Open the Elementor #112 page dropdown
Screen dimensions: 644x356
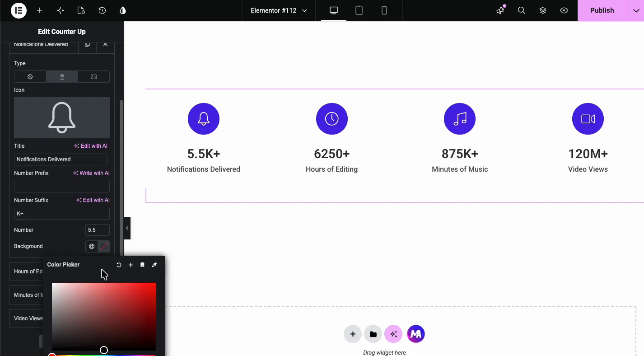click(x=279, y=10)
